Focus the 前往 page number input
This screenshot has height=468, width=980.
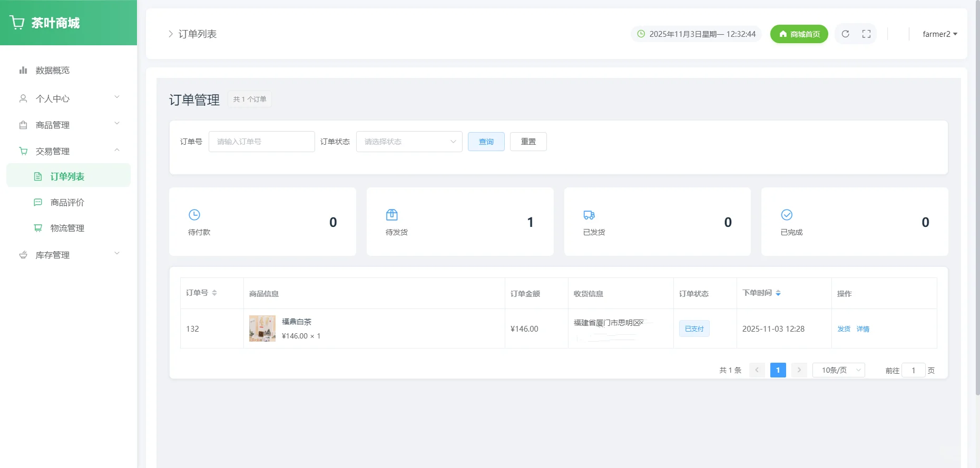pyautogui.click(x=914, y=370)
